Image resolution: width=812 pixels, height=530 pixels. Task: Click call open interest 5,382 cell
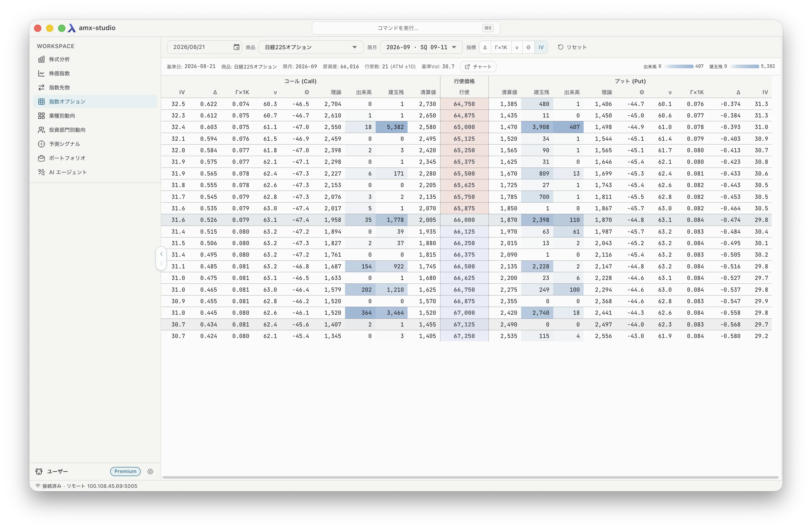pyautogui.click(x=391, y=127)
